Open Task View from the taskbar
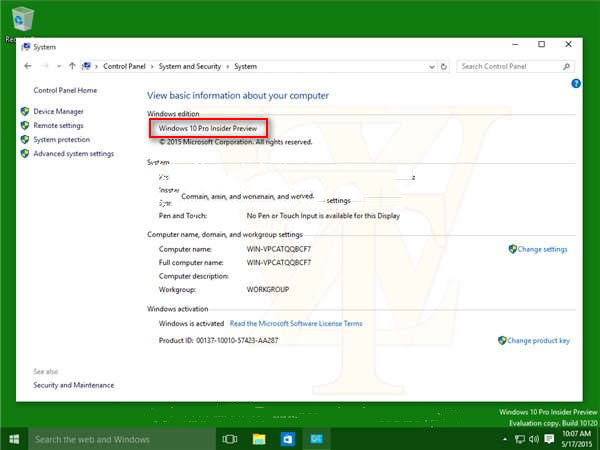Viewport: 600px width, 450px height. 230,439
